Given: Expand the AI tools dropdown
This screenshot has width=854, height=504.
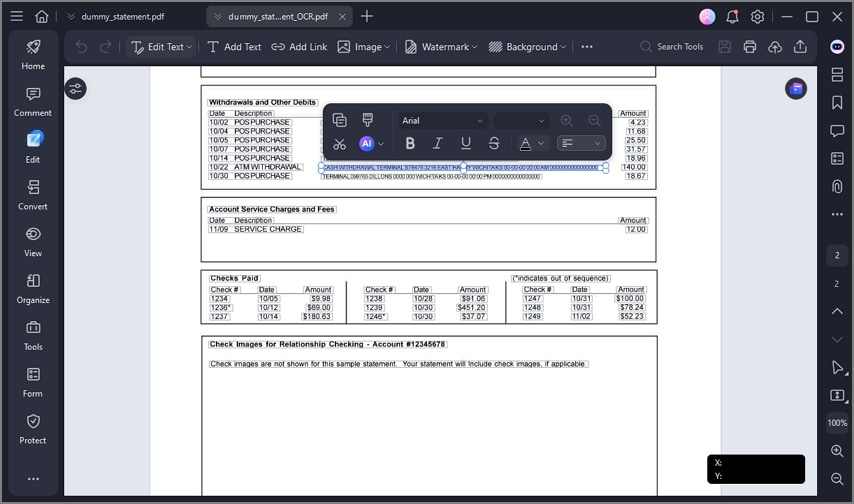Looking at the screenshot, I should [x=381, y=144].
